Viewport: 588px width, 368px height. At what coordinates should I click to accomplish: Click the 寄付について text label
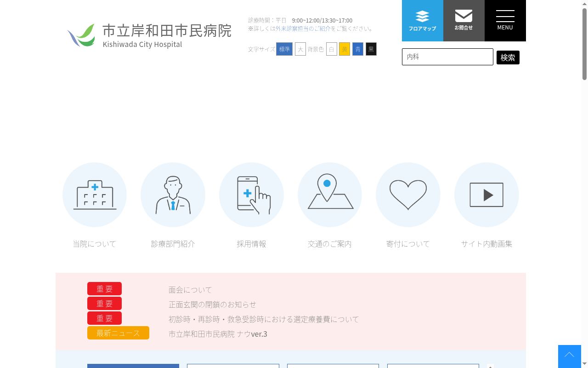[x=408, y=244]
